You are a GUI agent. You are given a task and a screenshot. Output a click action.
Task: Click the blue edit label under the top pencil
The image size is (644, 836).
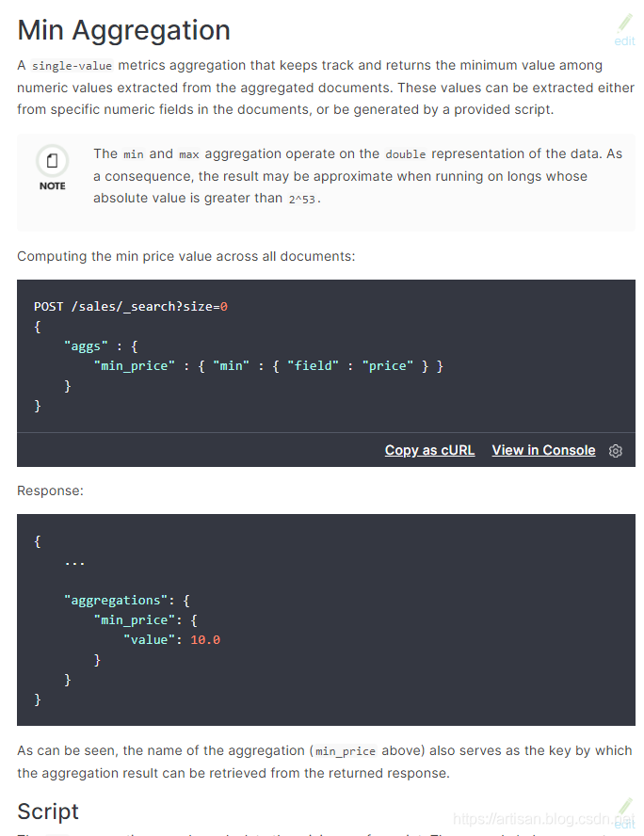click(624, 41)
